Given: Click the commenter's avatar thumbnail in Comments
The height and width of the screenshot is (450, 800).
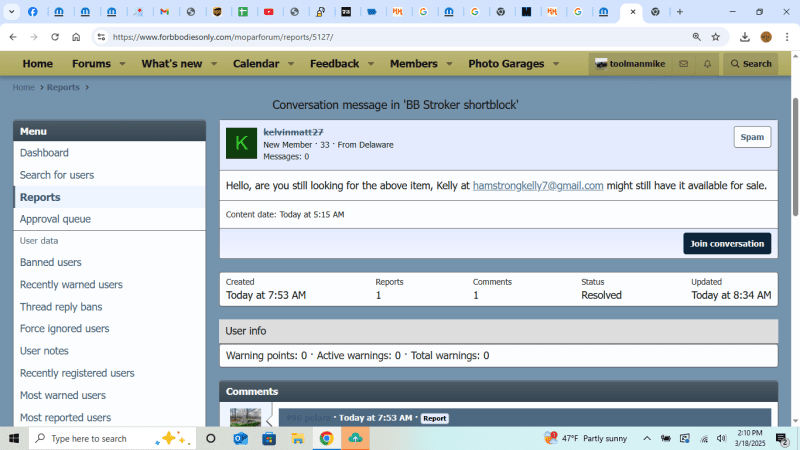Looking at the screenshot, I should [245, 417].
